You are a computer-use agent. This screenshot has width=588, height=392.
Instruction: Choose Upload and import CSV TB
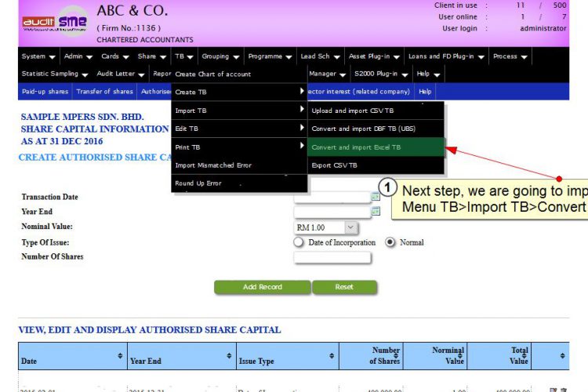(376, 111)
